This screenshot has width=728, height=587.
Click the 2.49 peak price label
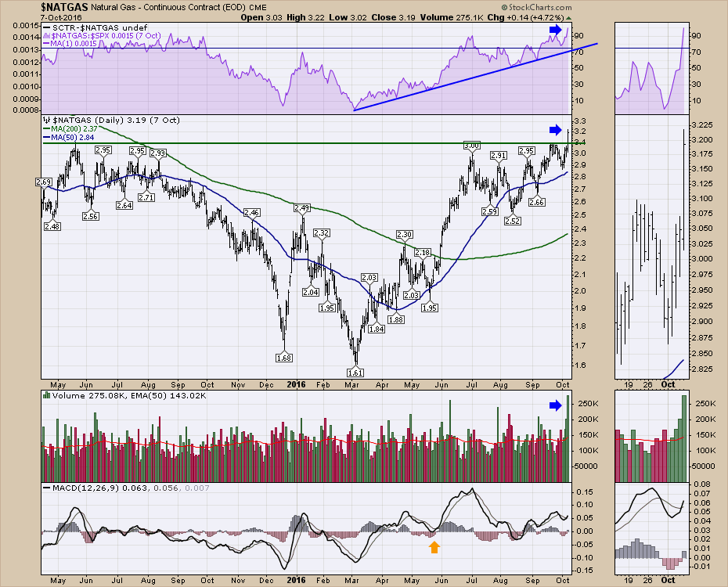click(302, 208)
